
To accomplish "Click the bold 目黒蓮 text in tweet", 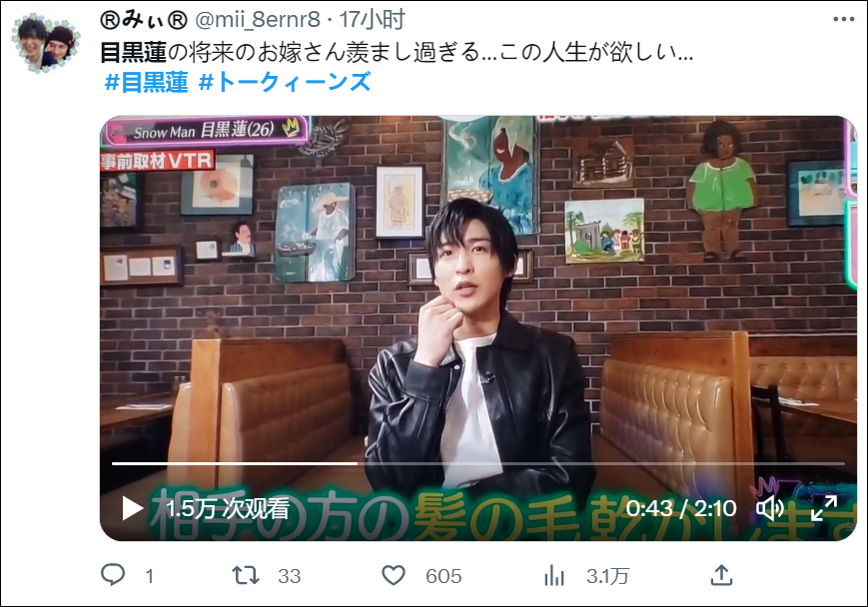I will tap(134, 53).
